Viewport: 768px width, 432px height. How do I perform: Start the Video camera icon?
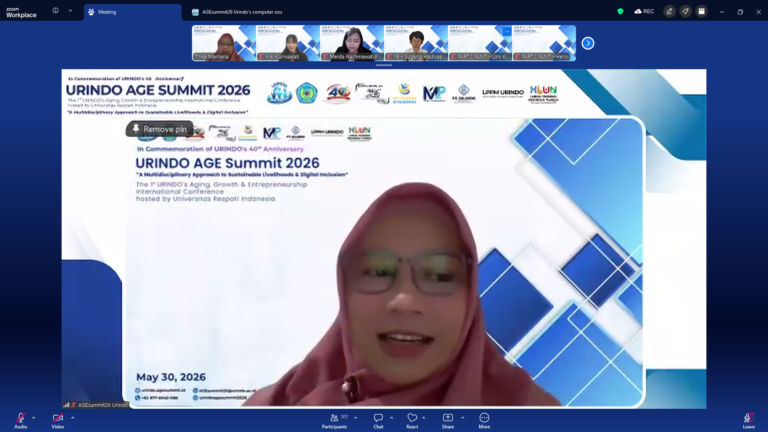[x=58, y=418]
